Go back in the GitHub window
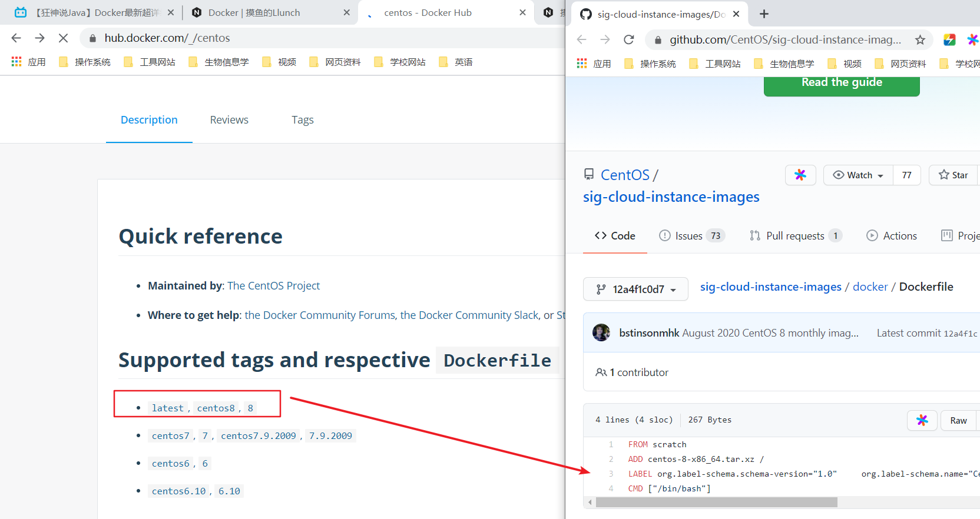Screen dimensions: 980x519 (582, 39)
